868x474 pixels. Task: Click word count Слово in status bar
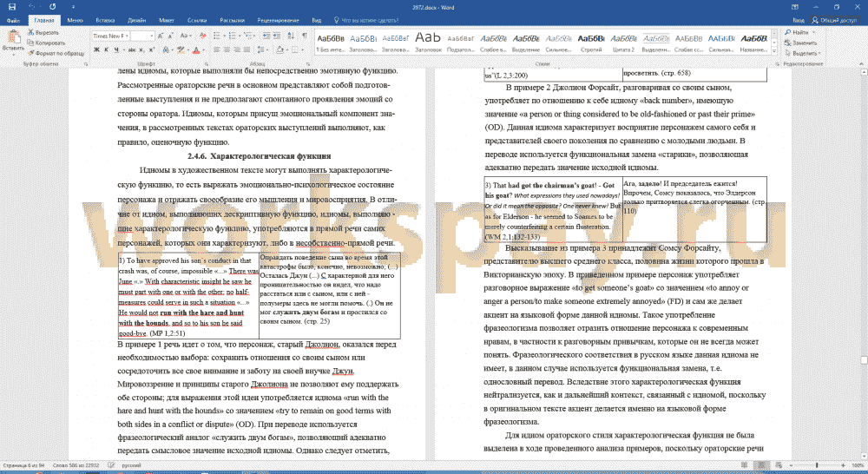(76, 465)
